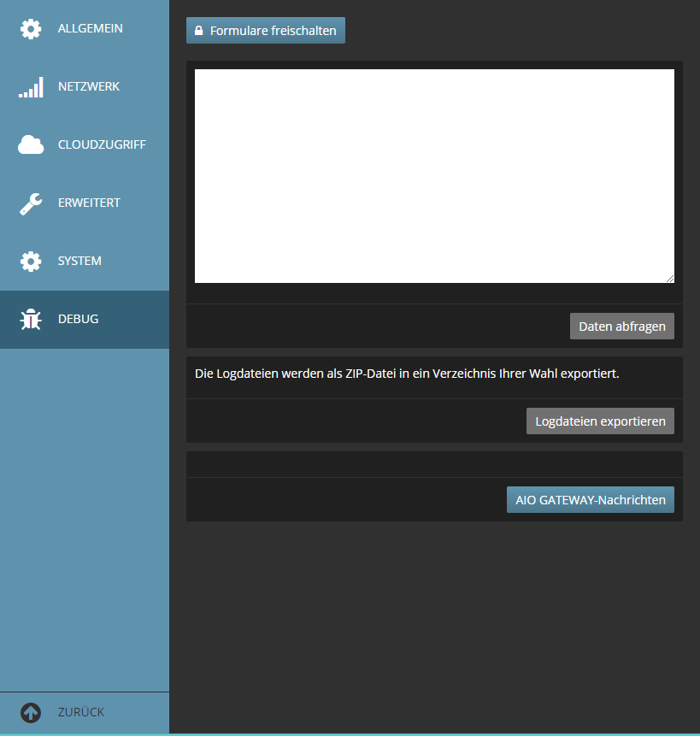Click the cloud icon for Cloudzugriff
This screenshot has width=700, height=736.
point(31,145)
